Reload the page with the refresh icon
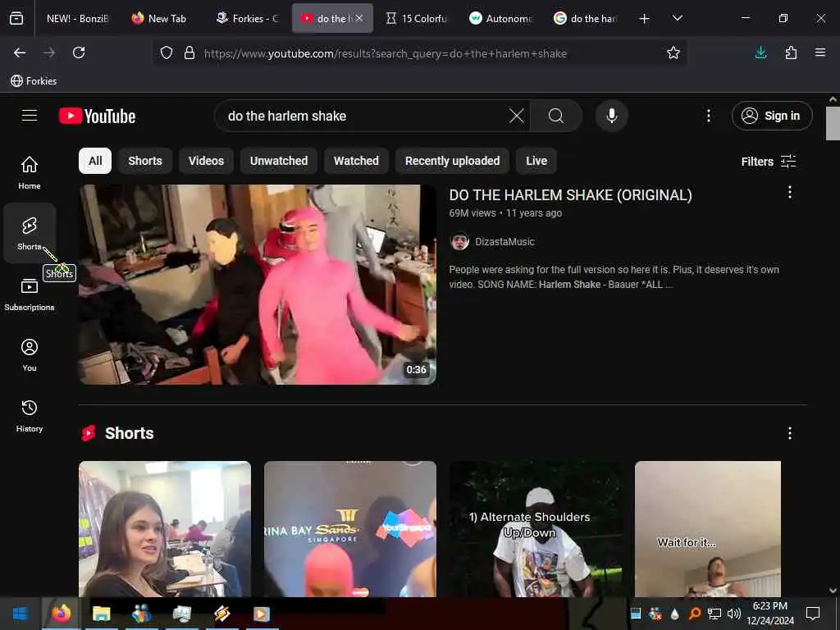The image size is (840, 630). pos(79,52)
